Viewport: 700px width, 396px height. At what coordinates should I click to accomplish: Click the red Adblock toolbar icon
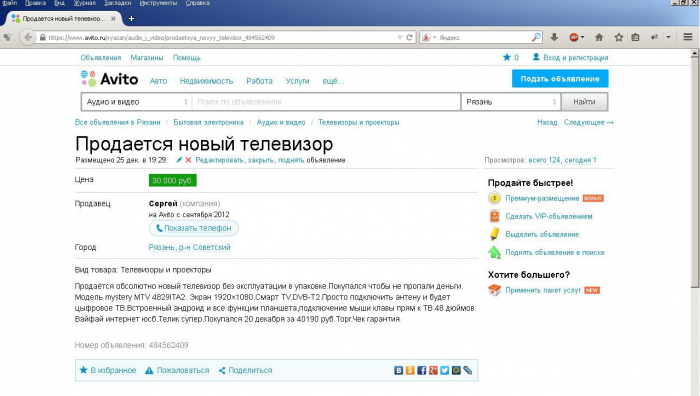[x=574, y=38]
